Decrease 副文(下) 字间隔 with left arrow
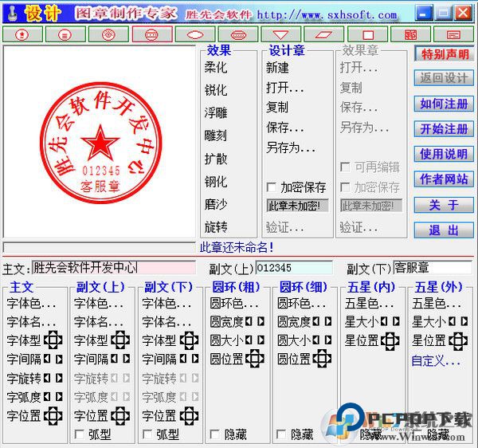The height and width of the screenshot is (448, 478). coord(183,359)
